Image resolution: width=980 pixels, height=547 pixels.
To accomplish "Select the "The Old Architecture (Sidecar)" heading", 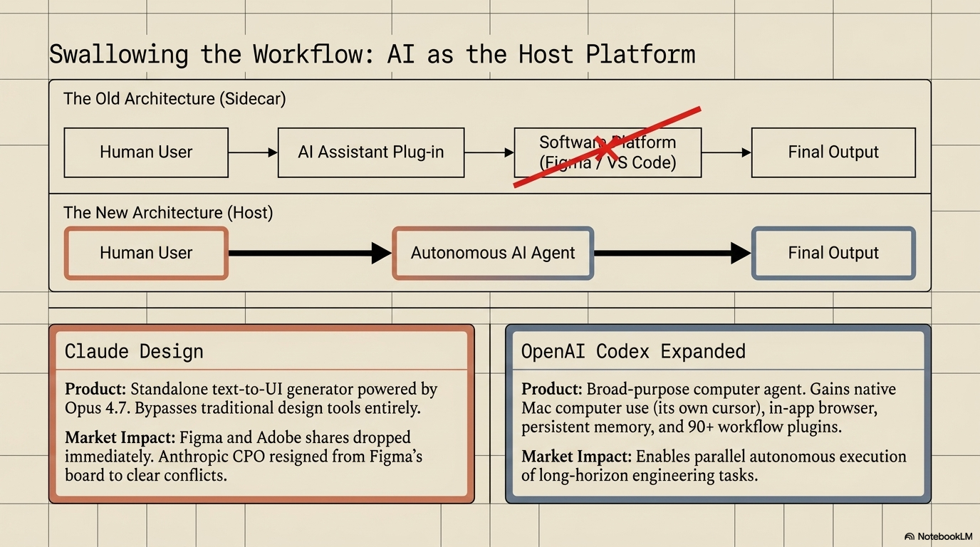I will (174, 98).
